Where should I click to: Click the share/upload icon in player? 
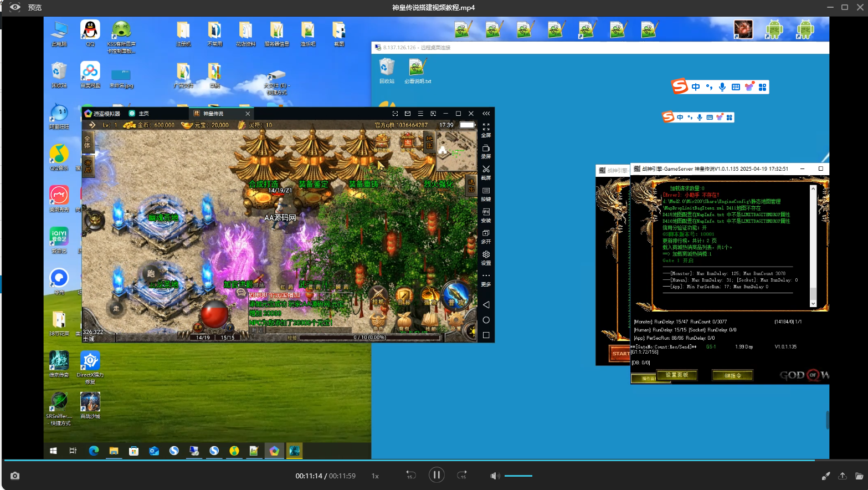(x=843, y=476)
